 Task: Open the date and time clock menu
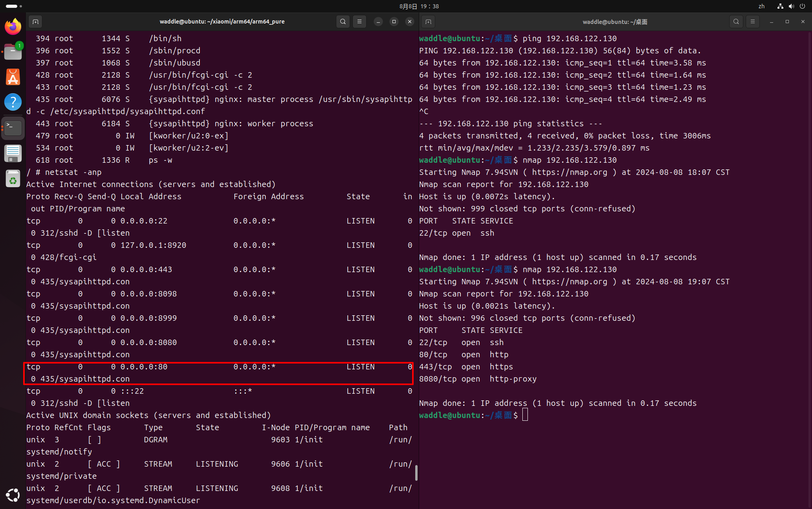[x=419, y=6]
